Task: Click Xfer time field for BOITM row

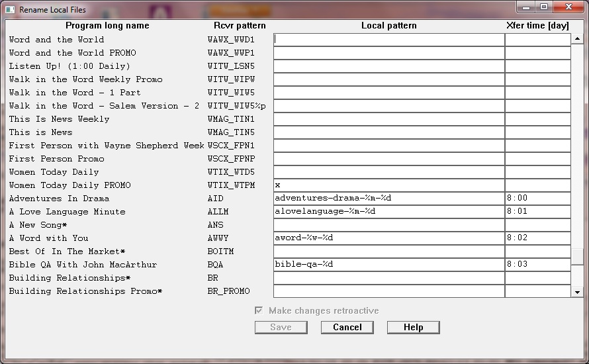Action: (538, 251)
